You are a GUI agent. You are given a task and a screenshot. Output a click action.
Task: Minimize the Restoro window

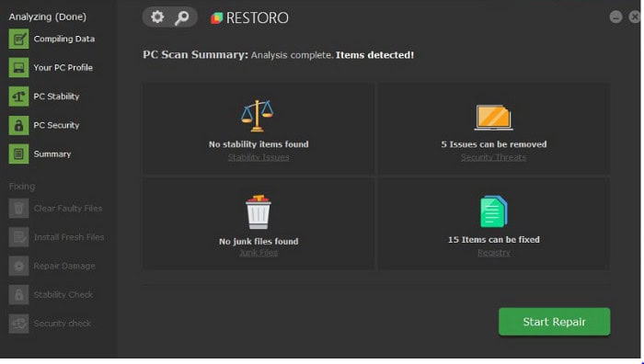615,17
